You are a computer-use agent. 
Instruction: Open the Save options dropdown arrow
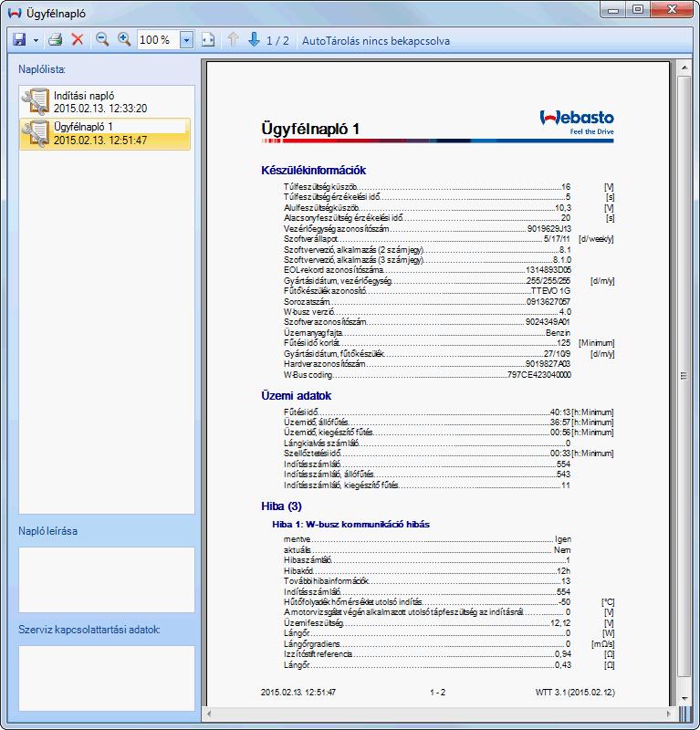pyautogui.click(x=36, y=40)
